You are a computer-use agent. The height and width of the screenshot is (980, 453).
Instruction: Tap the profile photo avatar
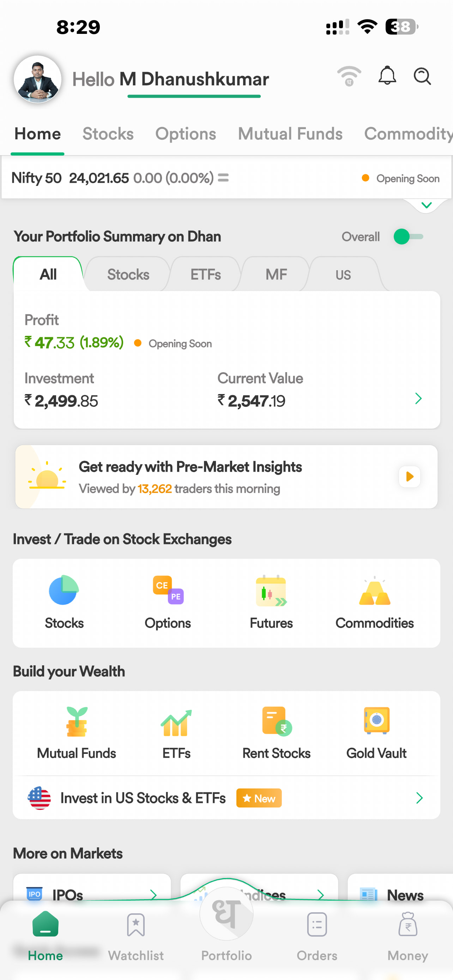38,79
